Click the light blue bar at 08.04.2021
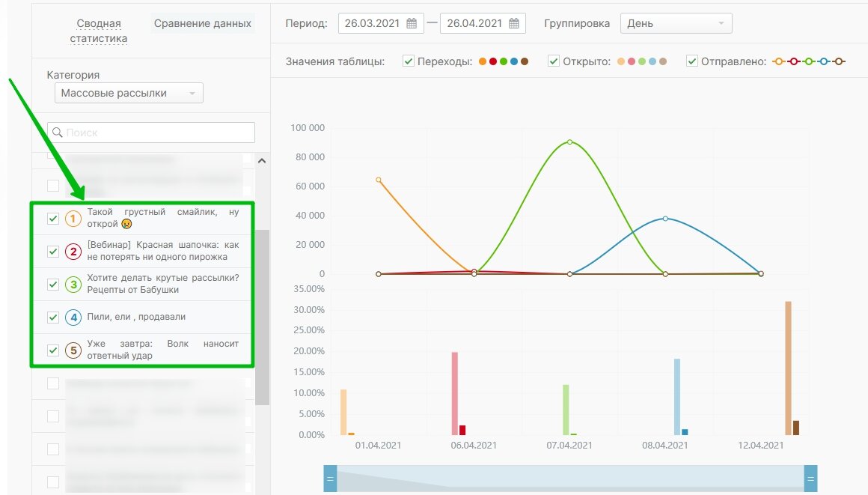Screen dimensions: 868x495 point(677,397)
